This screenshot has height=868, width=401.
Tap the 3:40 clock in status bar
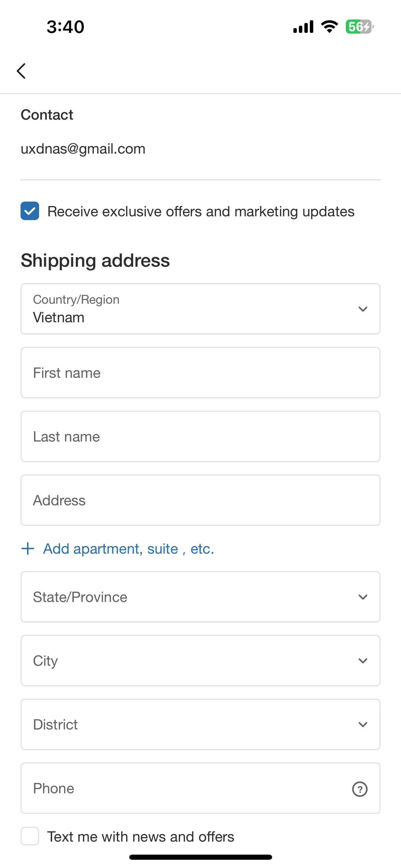pos(65,27)
